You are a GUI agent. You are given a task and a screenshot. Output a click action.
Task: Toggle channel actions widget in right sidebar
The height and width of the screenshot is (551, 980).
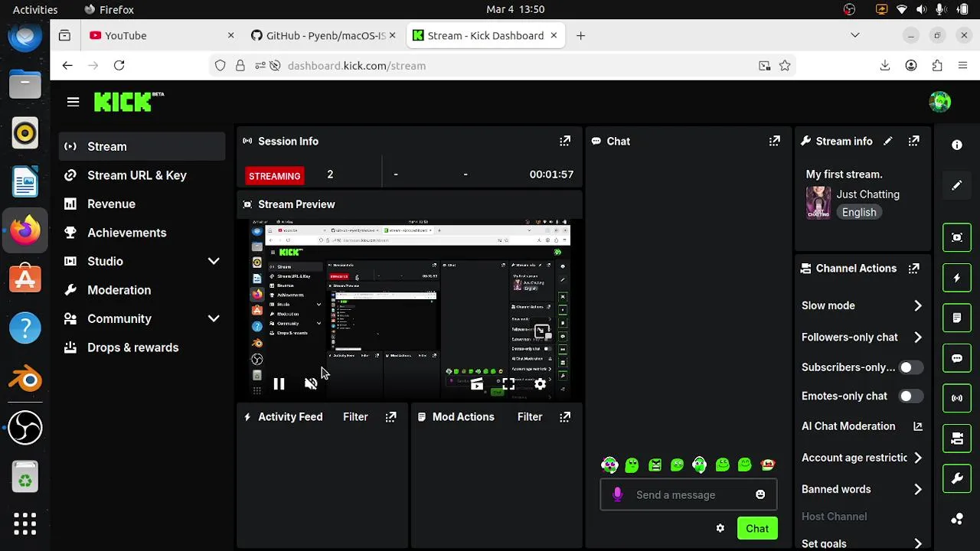coord(957,439)
